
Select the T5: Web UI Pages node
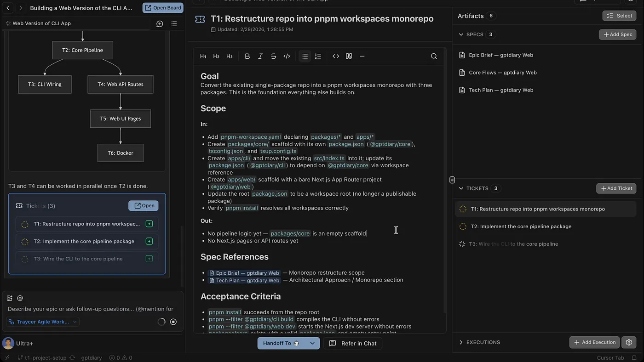point(121,119)
